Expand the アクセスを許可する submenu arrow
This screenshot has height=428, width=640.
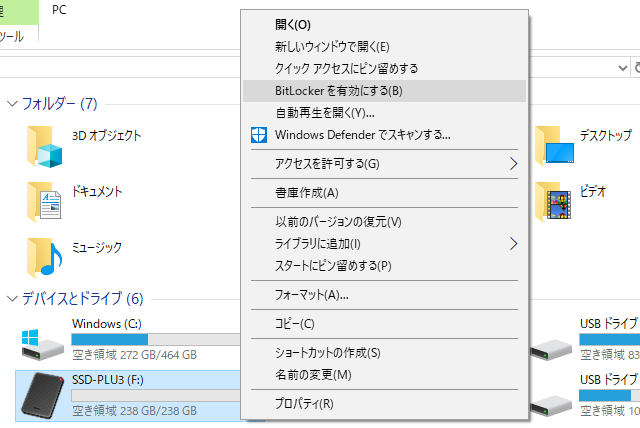coord(513,164)
